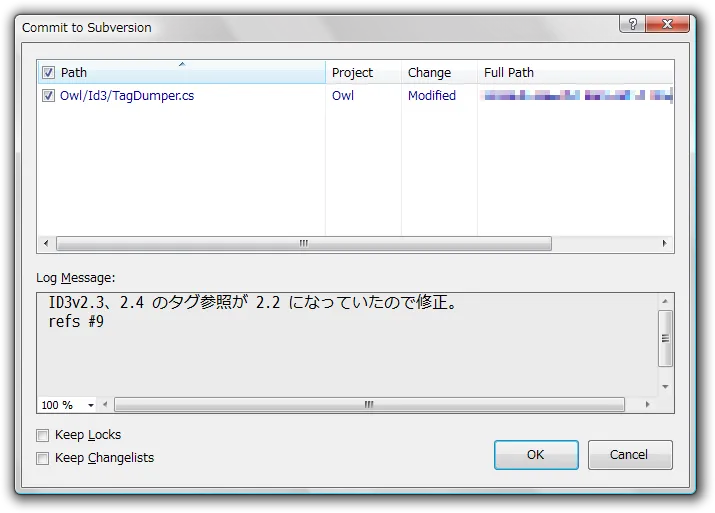Screen dimensions: 715x513
Task: Click the log message scroll down arrow
Action: point(665,387)
